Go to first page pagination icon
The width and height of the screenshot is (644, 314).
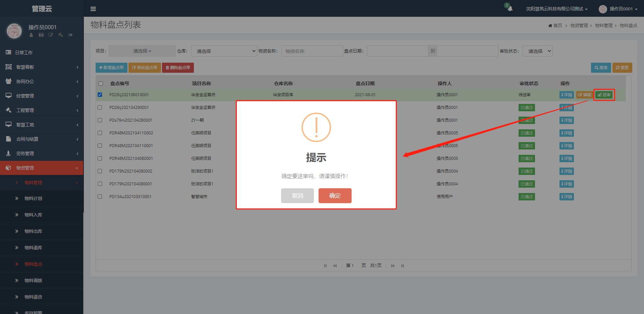pos(325,266)
